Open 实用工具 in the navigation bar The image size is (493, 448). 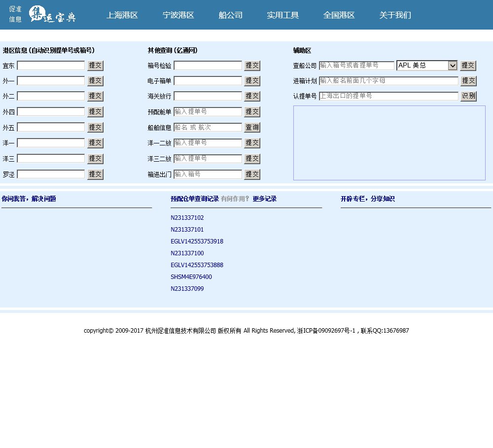point(283,15)
